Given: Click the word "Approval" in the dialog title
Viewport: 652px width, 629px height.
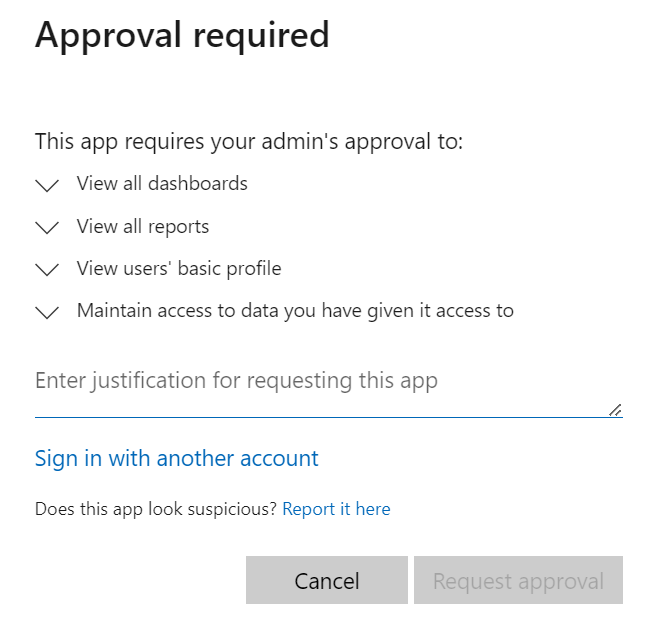Looking at the screenshot, I should 108,36.
